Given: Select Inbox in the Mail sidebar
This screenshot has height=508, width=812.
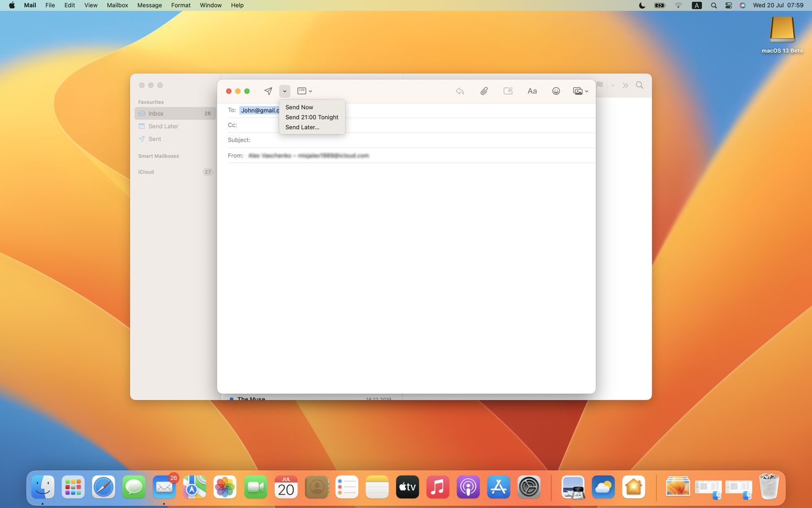Looking at the screenshot, I should 175,113.
